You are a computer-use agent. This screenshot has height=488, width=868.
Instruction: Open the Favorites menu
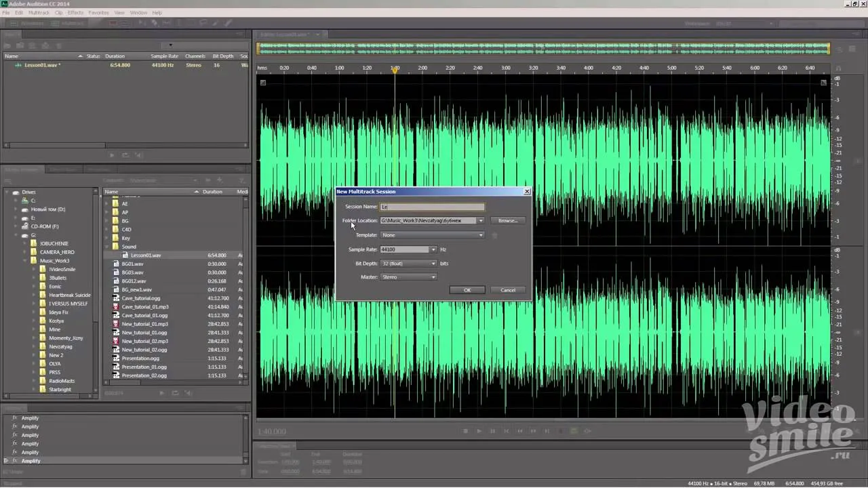(98, 13)
